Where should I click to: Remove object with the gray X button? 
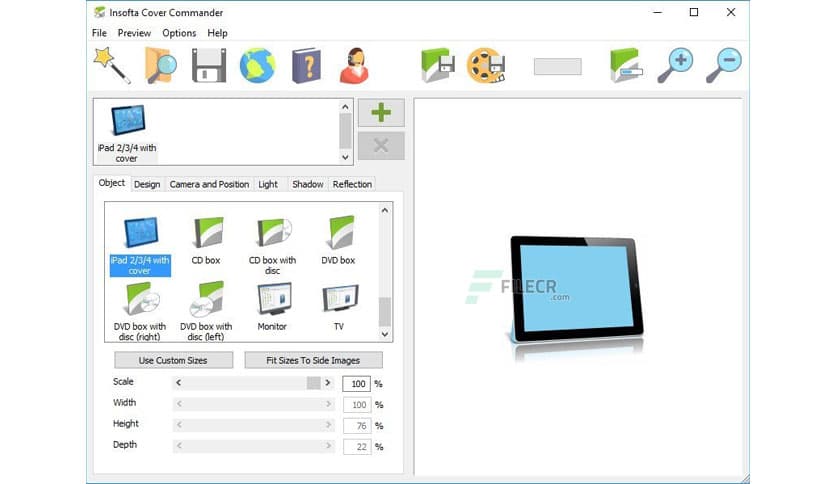381,146
